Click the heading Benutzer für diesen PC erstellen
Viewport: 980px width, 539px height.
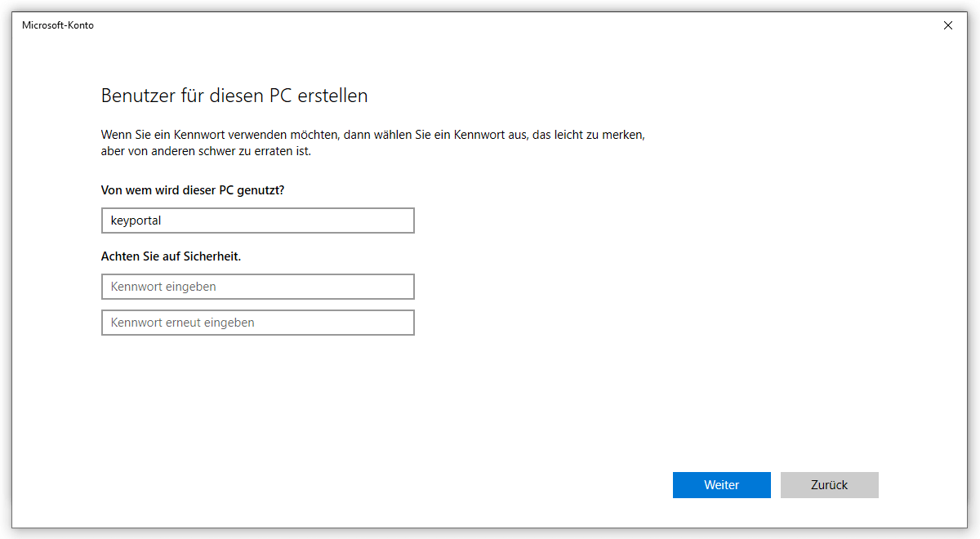[x=234, y=96]
